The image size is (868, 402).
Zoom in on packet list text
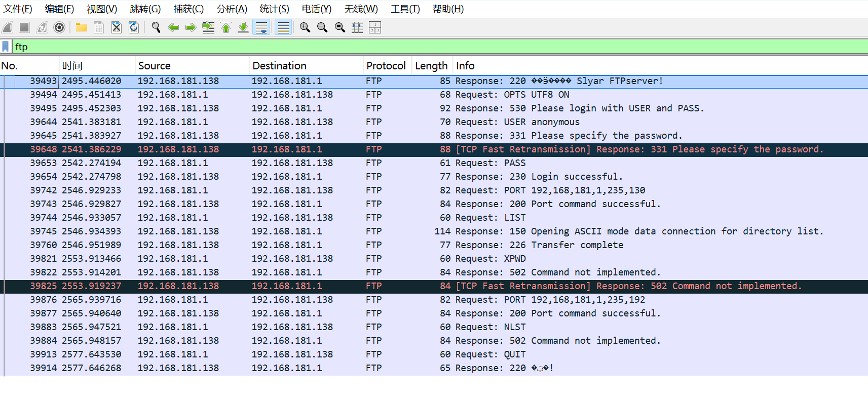305,27
